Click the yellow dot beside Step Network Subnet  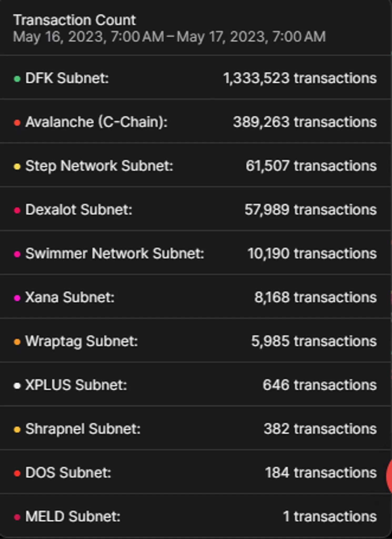coord(17,166)
